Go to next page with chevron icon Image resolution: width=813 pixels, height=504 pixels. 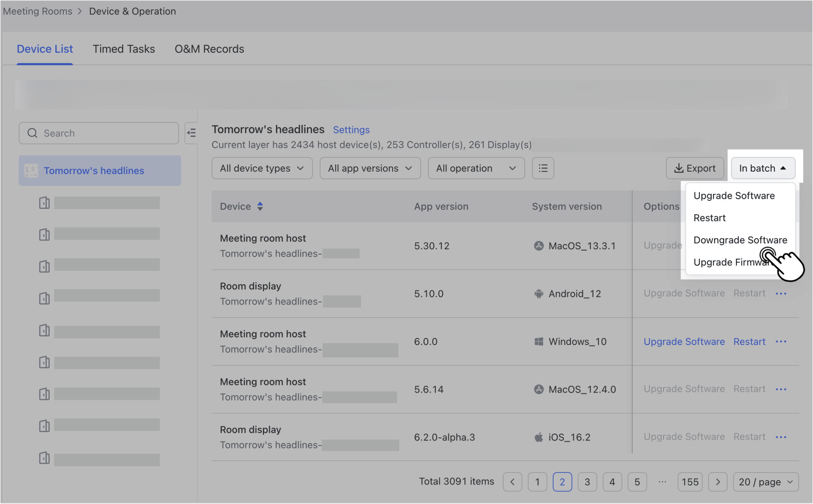click(718, 482)
